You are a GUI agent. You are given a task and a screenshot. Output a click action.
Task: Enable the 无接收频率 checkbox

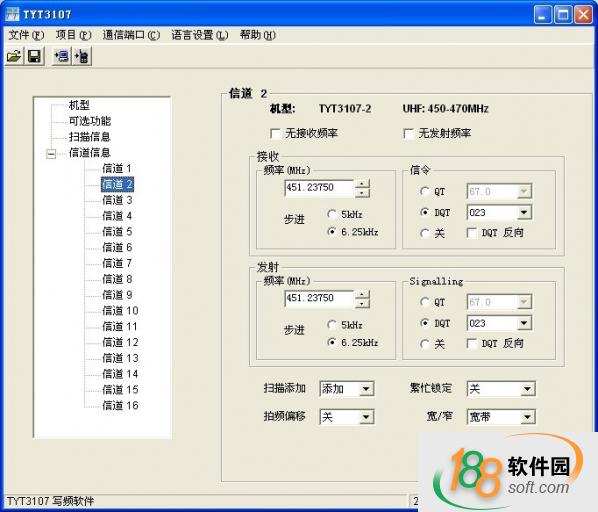pos(275,133)
